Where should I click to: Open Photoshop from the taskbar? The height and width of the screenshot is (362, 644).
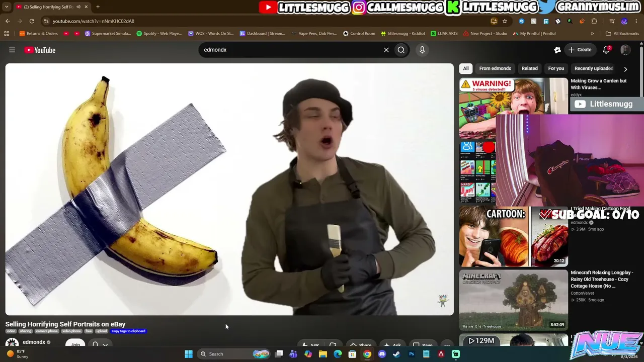click(412, 354)
